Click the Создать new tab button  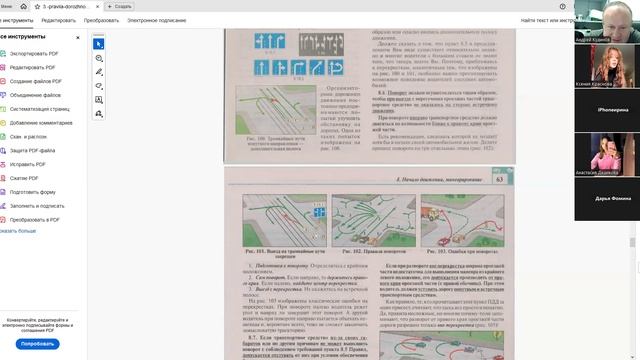pos(119,7)
